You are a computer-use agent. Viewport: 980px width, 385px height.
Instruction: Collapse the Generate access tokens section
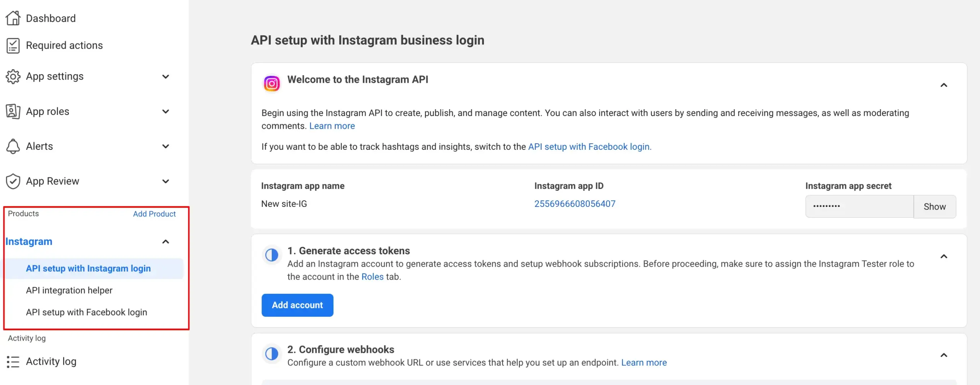[944, 256]
